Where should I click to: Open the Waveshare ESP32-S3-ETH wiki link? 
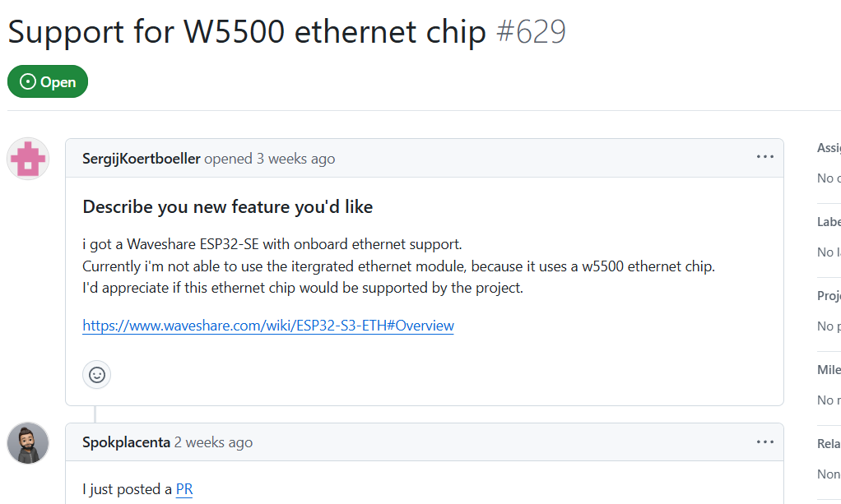pyautogui.click(x=268, y=326)
